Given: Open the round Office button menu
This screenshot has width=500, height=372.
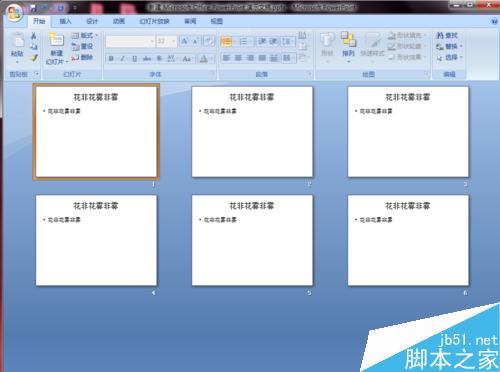Looking at the screenshot, I should click(x=14, y=13).
